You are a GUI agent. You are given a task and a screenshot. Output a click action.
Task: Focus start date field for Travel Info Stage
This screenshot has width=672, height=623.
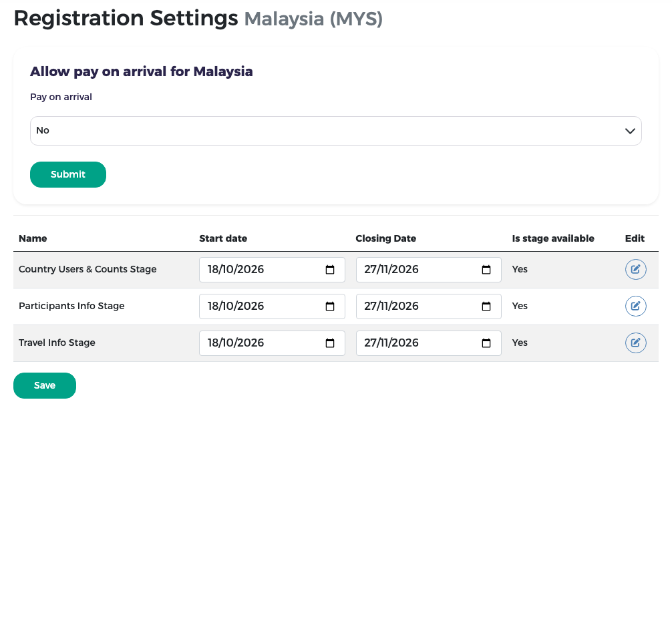pos(272,343)
